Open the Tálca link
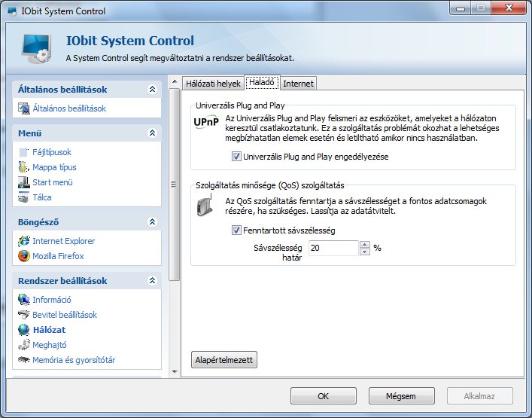This screenshot has height=418, width=532. (42, 197)
